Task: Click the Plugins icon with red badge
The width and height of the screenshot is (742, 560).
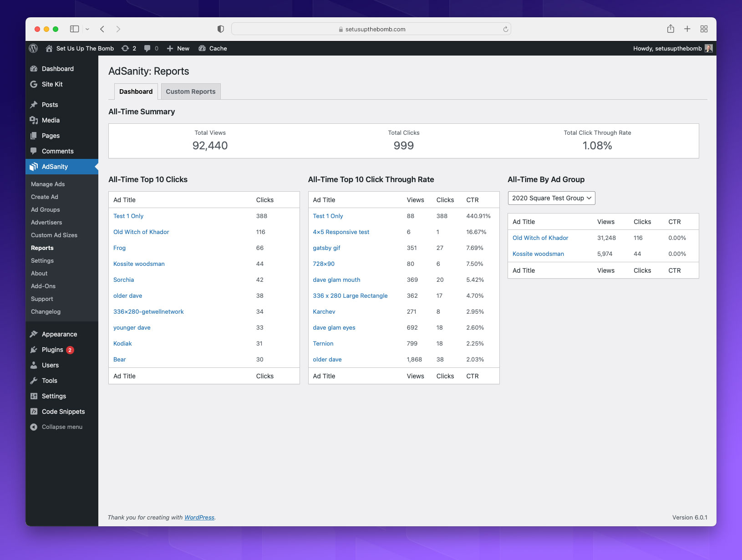Action: 34,350
